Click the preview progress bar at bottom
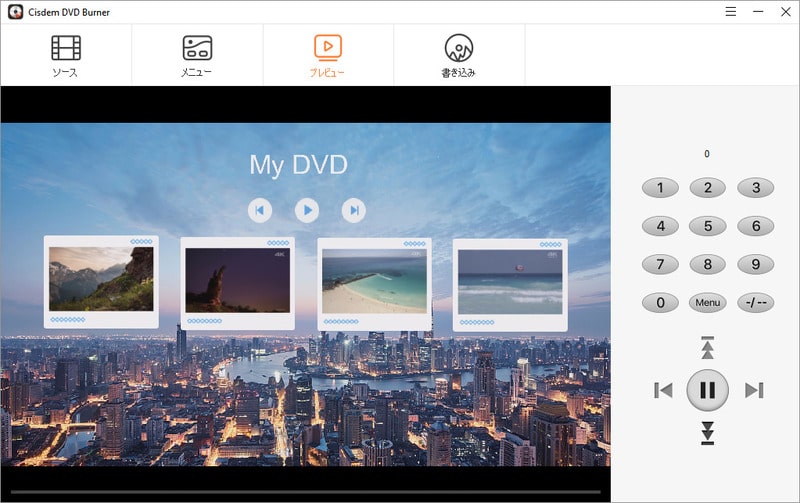800x503 pixels. tap(305, 492)
